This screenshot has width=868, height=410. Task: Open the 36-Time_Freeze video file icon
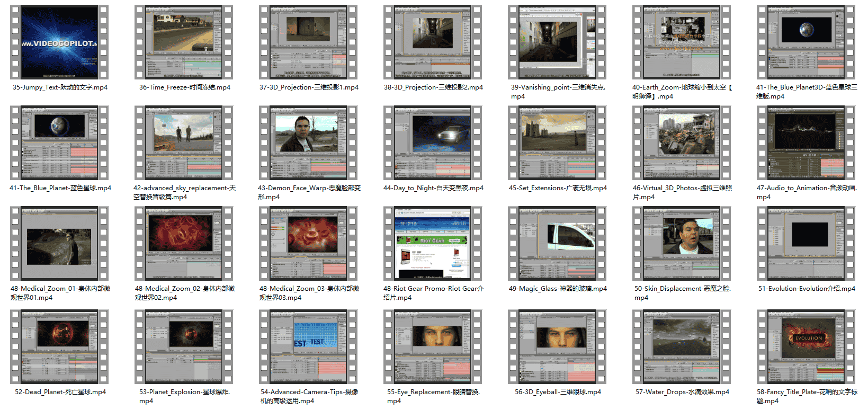[184, 42]
